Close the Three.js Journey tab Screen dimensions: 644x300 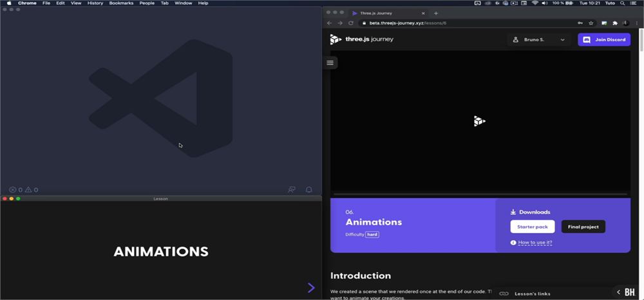(423, 13)
